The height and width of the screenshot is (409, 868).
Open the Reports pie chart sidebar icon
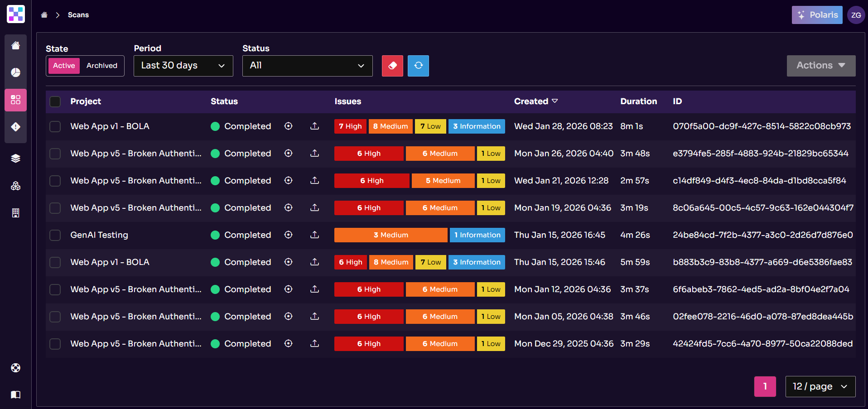(15, 72)
